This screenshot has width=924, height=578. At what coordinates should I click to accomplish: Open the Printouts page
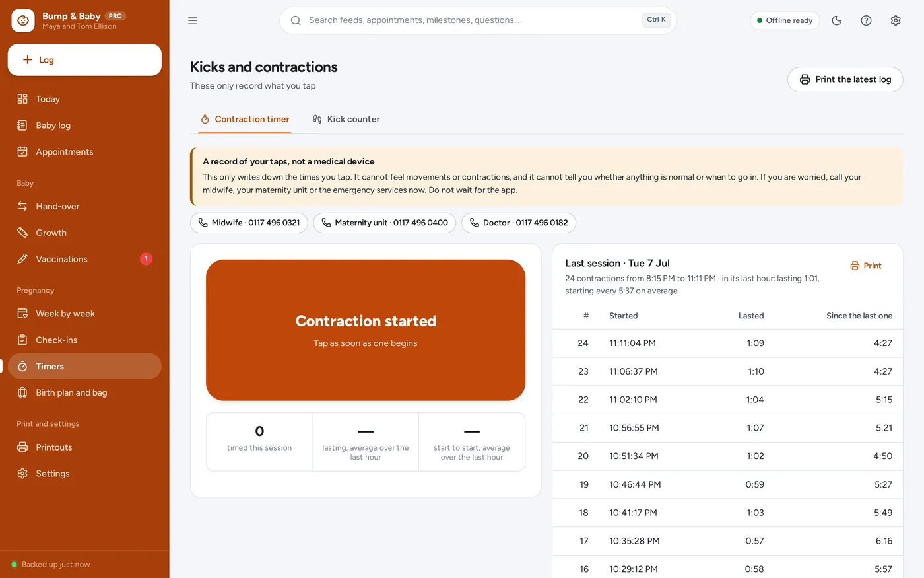click(84, 447)
